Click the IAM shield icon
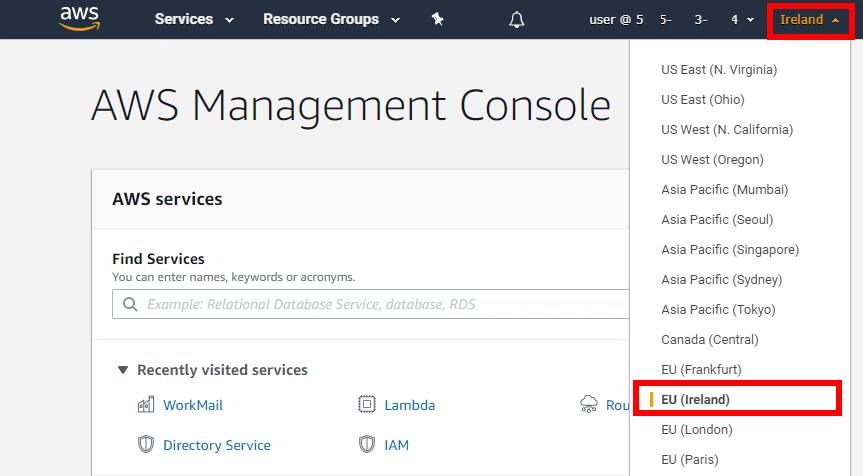 tap(367, 445)
